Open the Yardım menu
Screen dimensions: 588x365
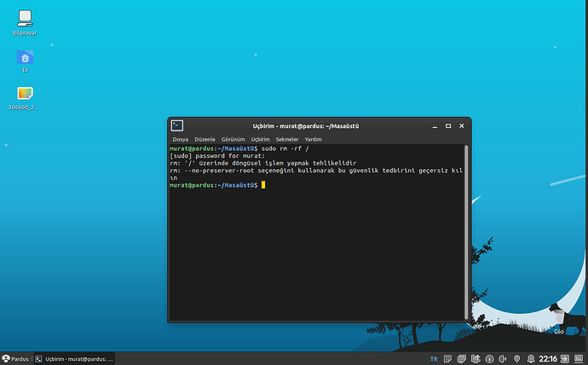314,139
